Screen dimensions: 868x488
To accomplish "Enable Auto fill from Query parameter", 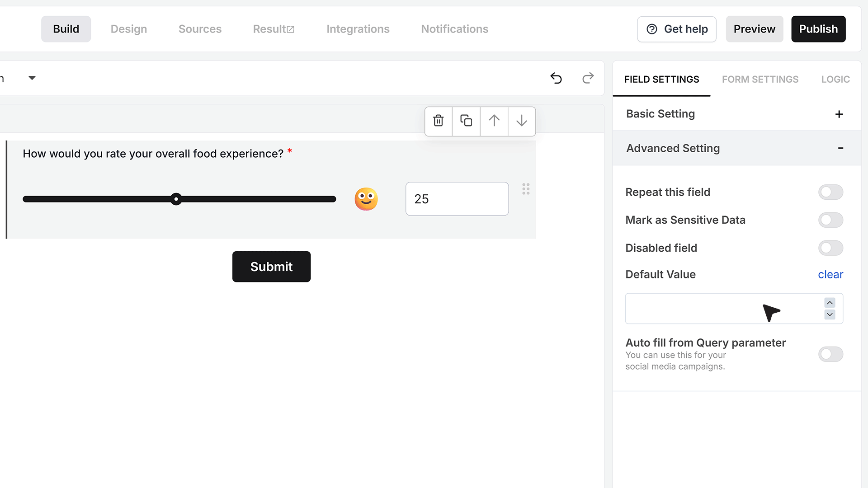I will pyautogui.click(x=830, y=354).
